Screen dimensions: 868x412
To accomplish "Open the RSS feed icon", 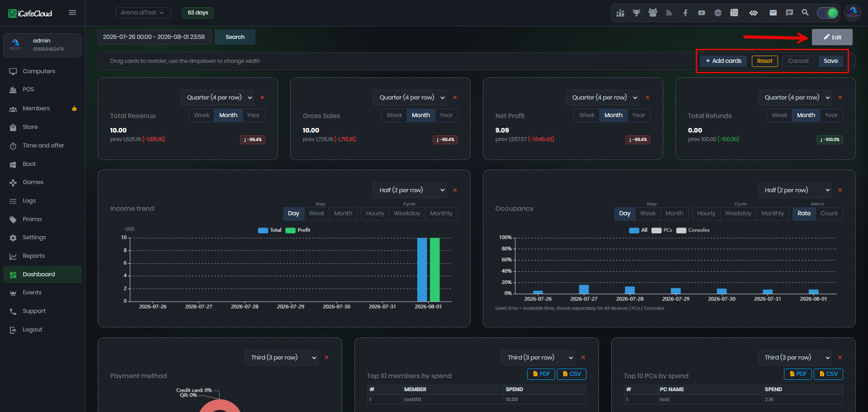I will 669,13.
